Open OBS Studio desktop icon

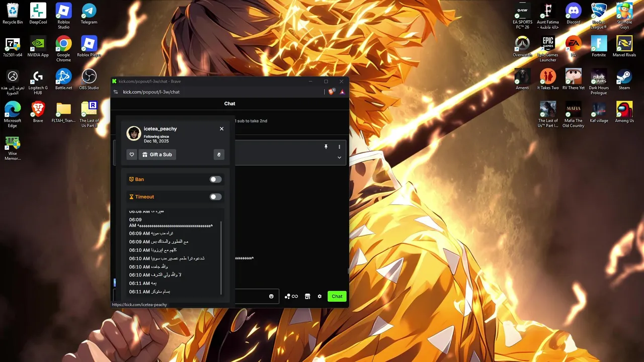point(89,79)
